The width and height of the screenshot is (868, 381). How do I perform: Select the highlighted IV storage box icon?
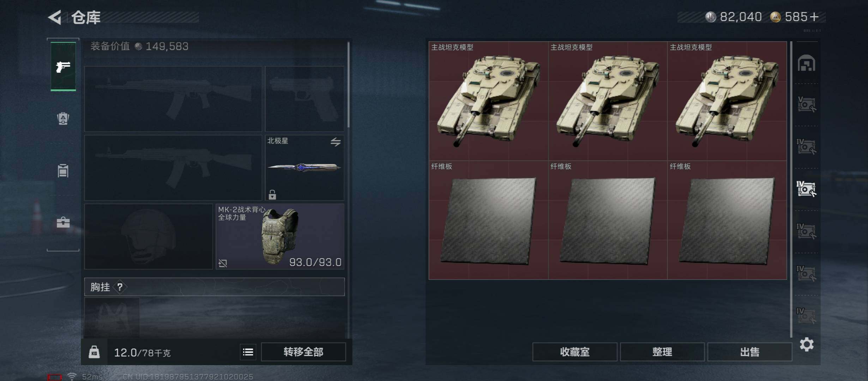(806, 189)
